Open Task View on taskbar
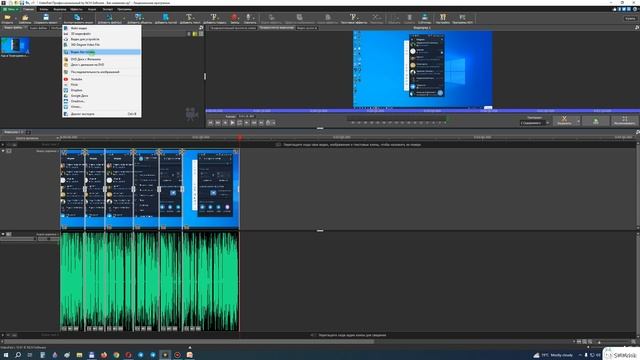The image size is (640, 360). pyautogui.click(x=30, y=355)
